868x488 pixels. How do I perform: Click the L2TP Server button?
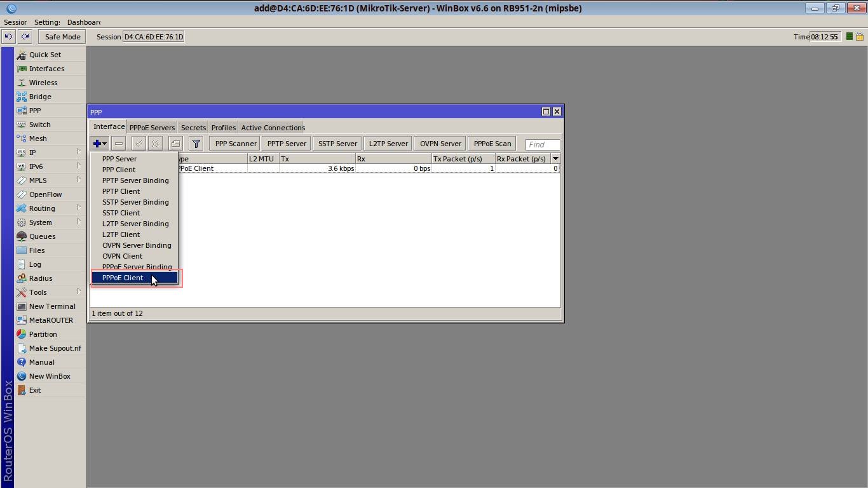388,144
